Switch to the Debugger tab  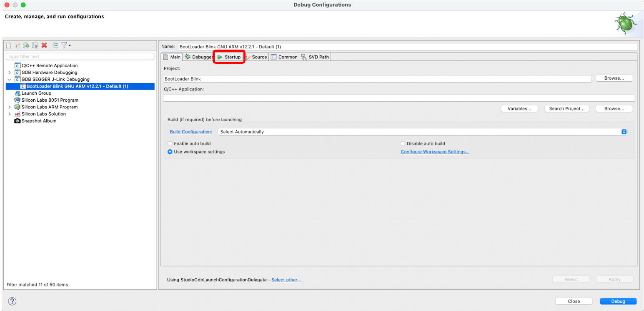(199, 57)
